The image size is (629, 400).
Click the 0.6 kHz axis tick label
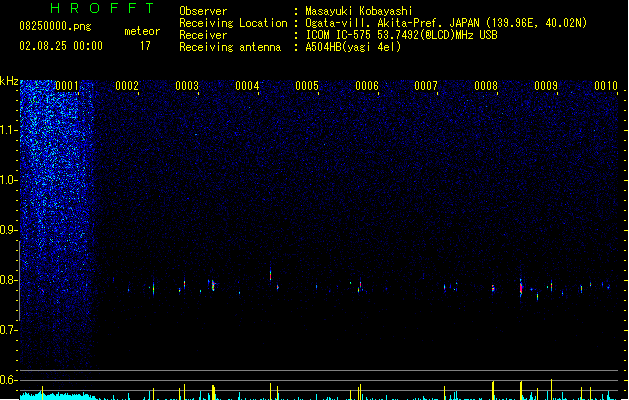[9, 380]
